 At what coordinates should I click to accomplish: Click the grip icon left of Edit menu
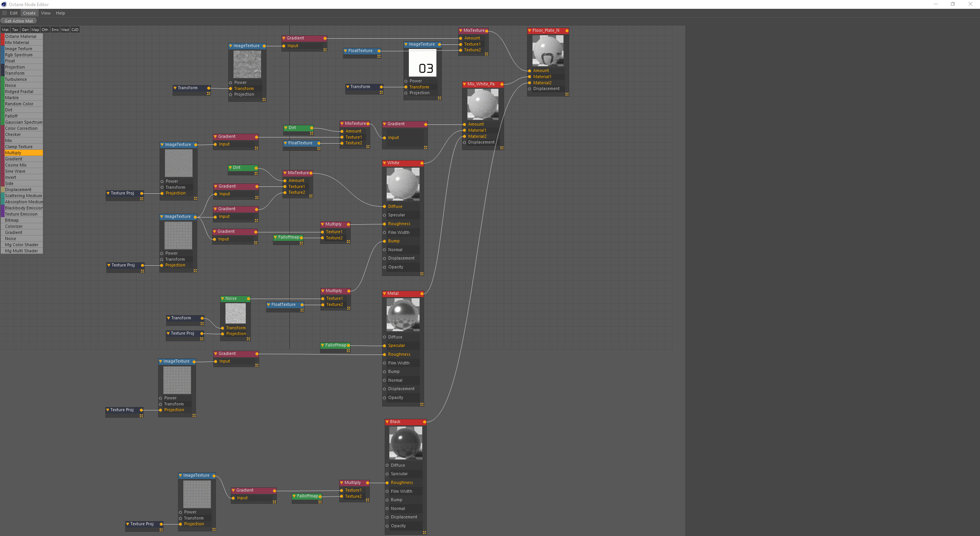click(x=4, y=13)
